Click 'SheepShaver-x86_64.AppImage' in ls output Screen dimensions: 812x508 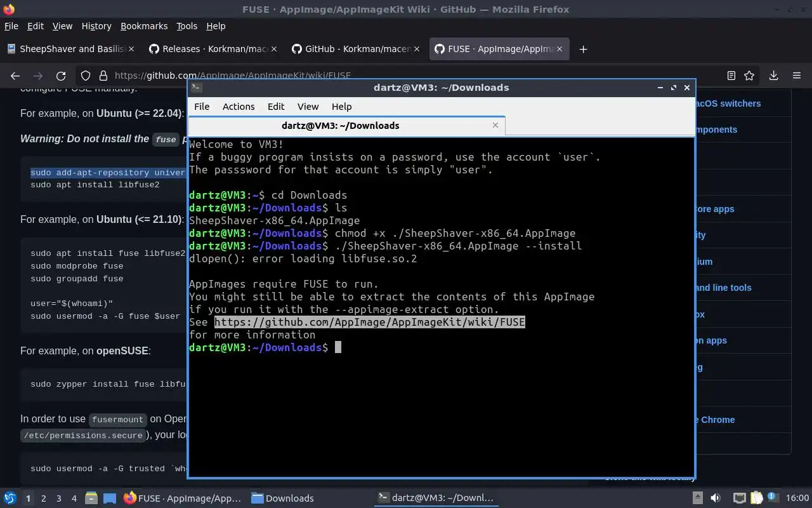pos(274,220)
